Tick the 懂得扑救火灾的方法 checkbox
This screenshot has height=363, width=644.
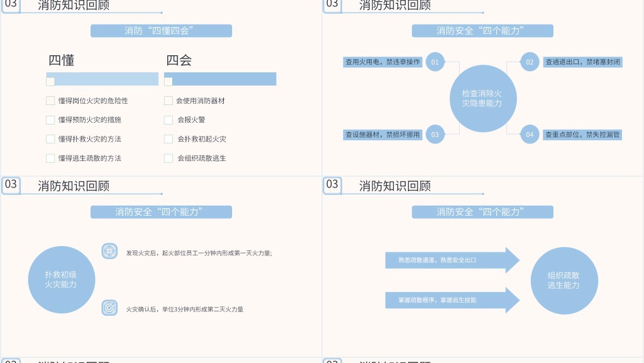[x=50, y=139]
